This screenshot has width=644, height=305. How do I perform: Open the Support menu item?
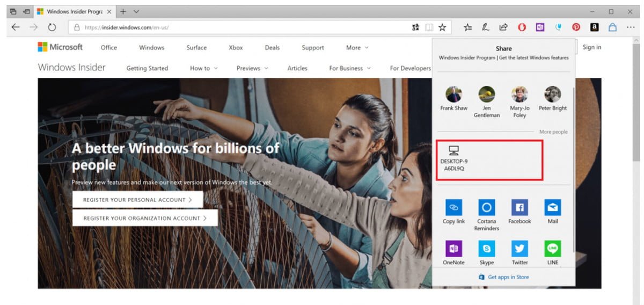tap(313, 47)
